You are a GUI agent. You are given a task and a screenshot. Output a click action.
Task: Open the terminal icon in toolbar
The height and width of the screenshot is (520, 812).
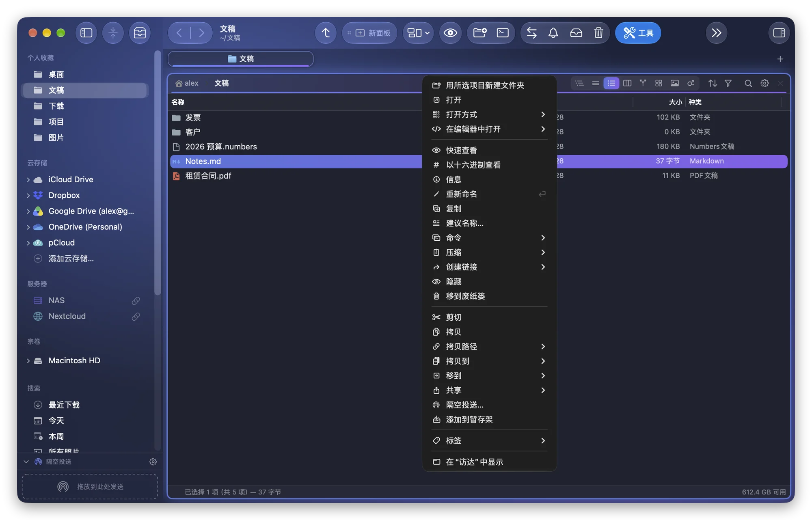(x=503, y=33)
